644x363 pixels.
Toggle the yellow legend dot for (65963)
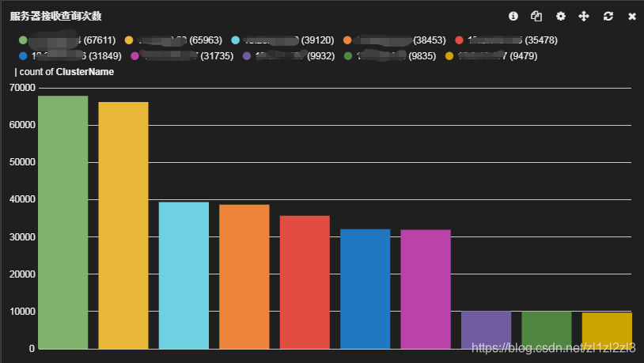click(x=129, y=40)
